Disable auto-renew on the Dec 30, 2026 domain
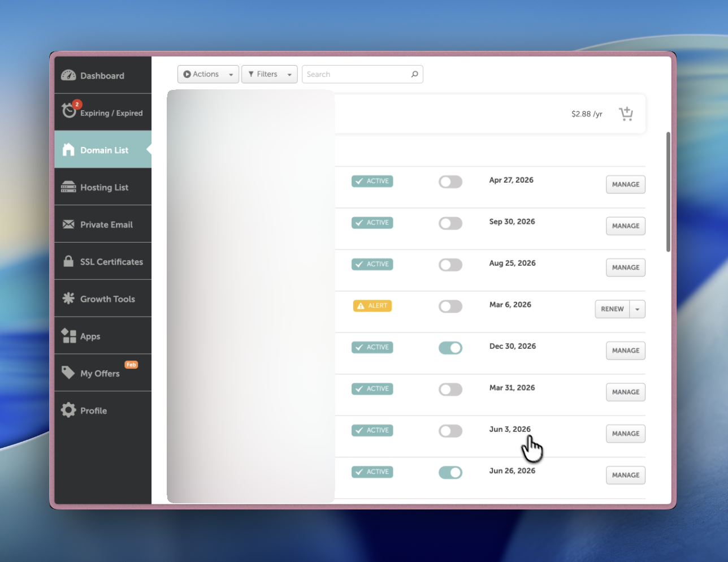 tap(450, 347)
